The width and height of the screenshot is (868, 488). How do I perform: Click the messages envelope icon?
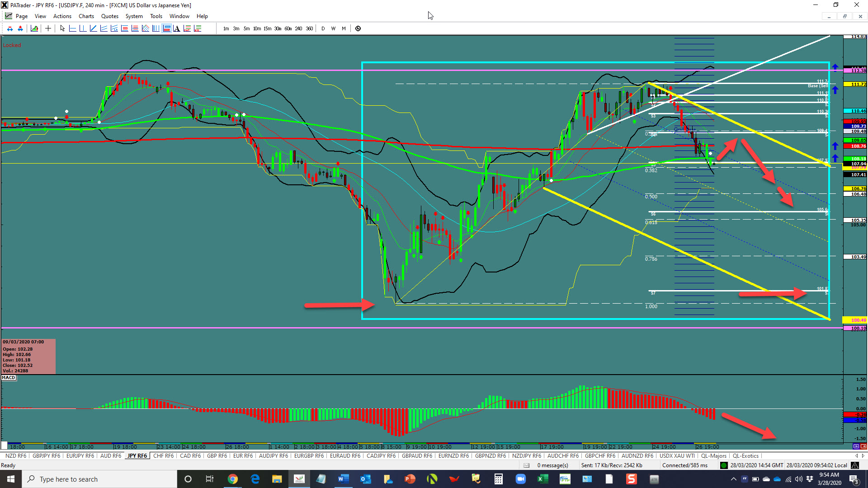526,465
